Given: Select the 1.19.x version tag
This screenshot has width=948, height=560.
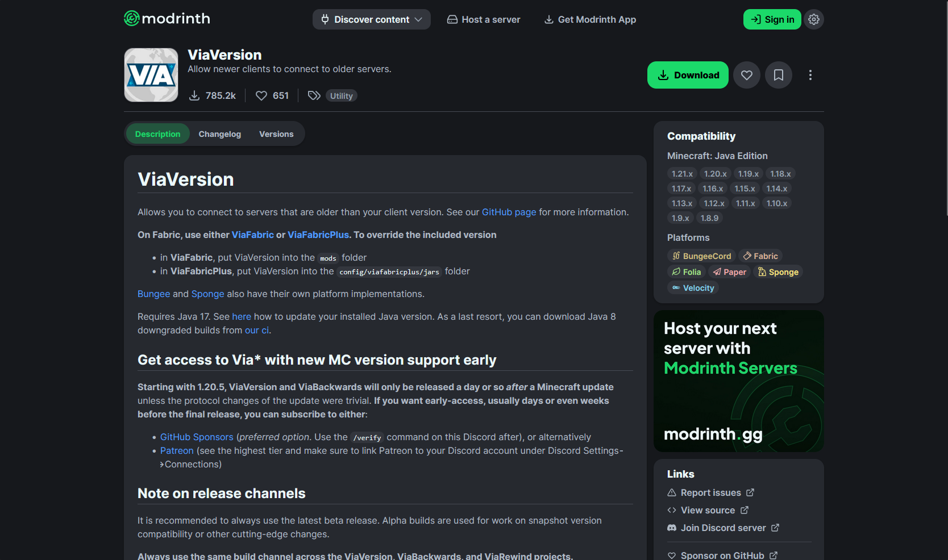Looking at the screenshot, I should click(749, 174).
